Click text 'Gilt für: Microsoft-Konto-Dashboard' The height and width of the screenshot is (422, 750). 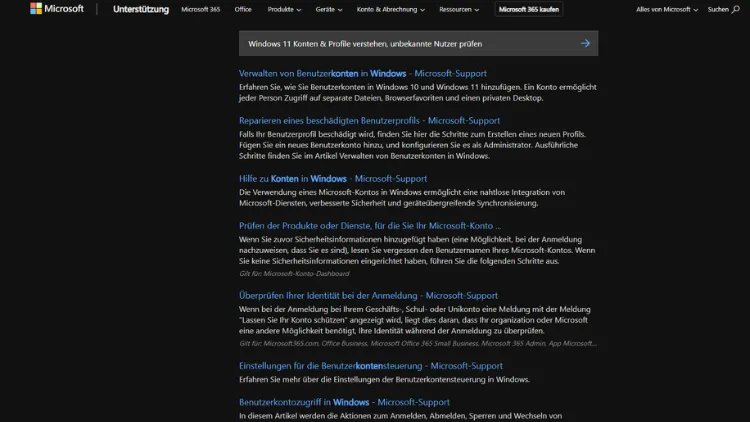click(294, 274)
